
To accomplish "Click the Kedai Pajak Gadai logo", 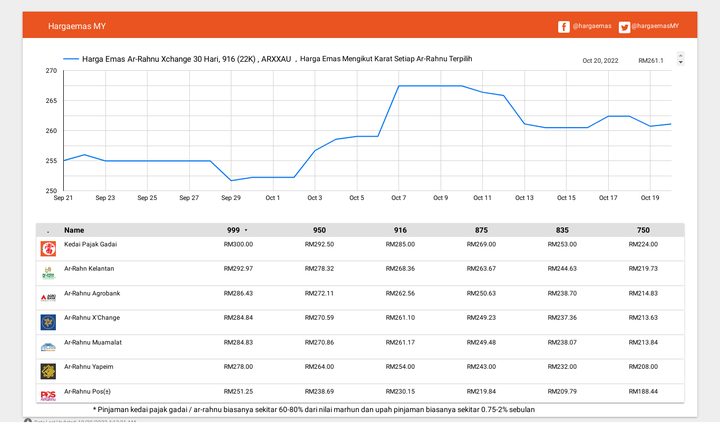I will [48, 249].
